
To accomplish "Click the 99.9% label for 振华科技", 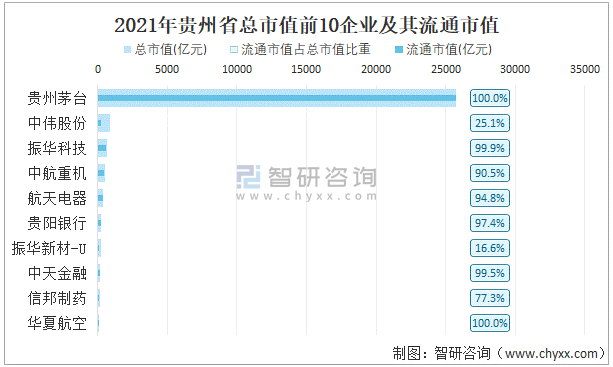I will coord(490,148).
